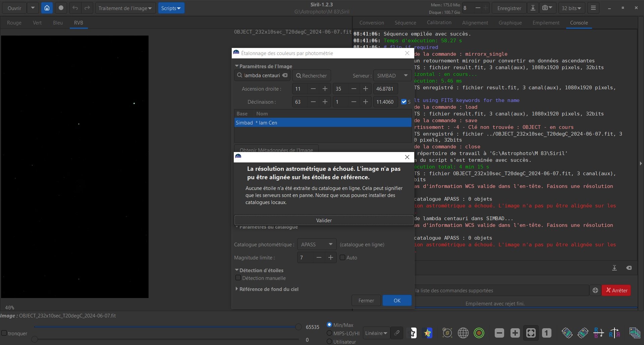This screenshot has width=644, height=345.
Task: Click the globe astrometry icon
Action: click(463, 333)
